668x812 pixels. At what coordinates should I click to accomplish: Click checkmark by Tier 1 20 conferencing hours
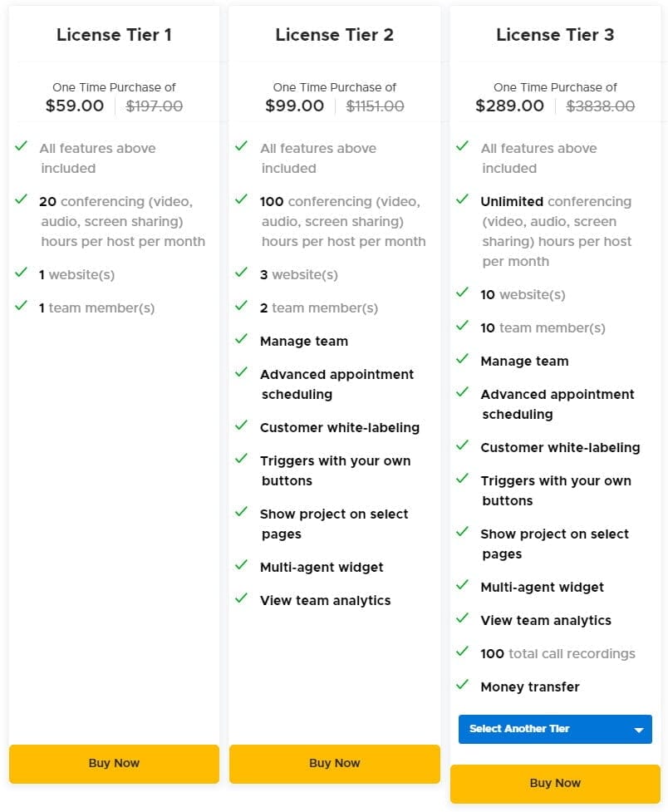tap(22, 199)
